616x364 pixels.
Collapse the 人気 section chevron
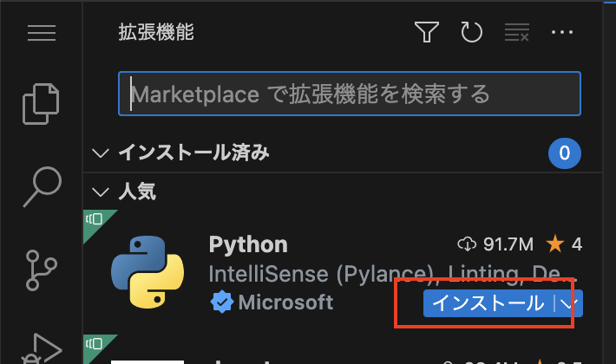coord(100,192)
